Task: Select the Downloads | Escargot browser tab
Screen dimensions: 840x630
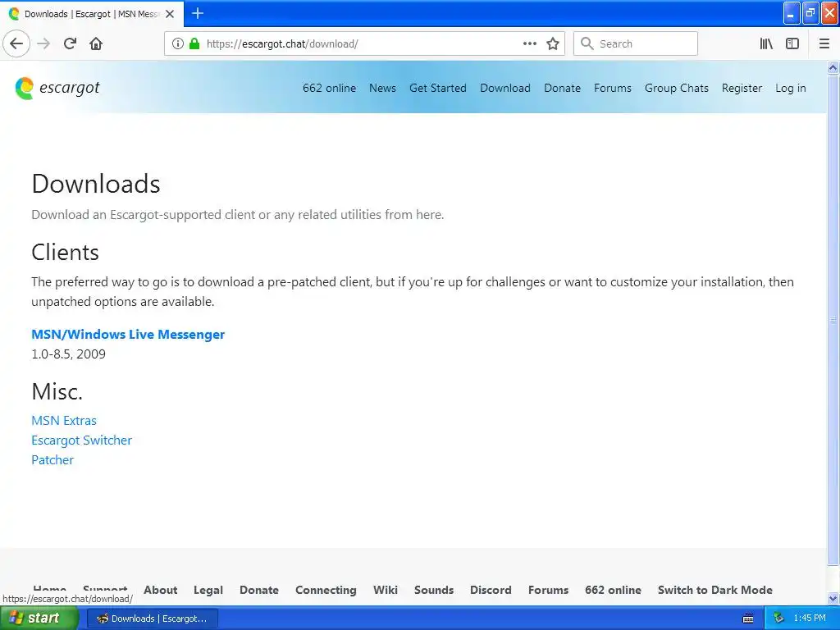Action: 92,14
